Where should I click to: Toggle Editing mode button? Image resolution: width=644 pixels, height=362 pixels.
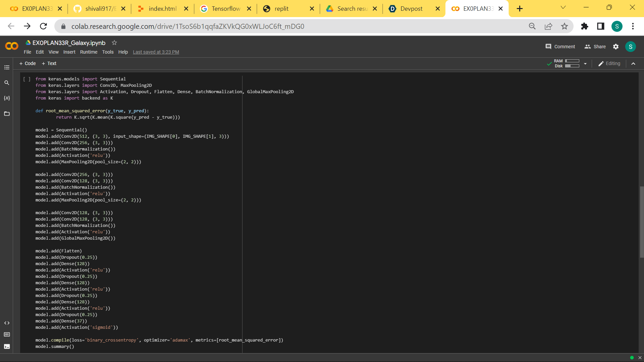[609, 63]
